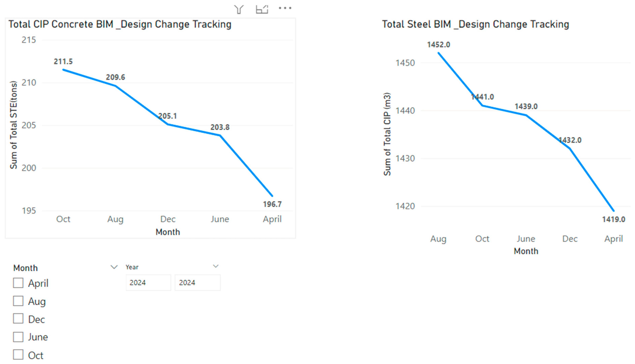635x364 pixels.
Task: Click the Total CIP Concrete BIM chart title
Action: pyautogui.click(x=120, y=24)
